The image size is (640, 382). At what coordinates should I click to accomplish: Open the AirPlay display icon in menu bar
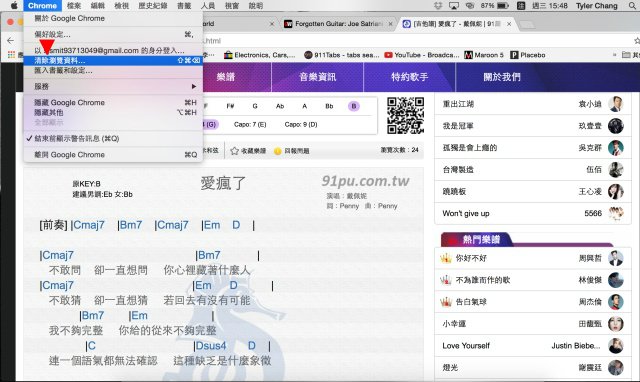453,6
